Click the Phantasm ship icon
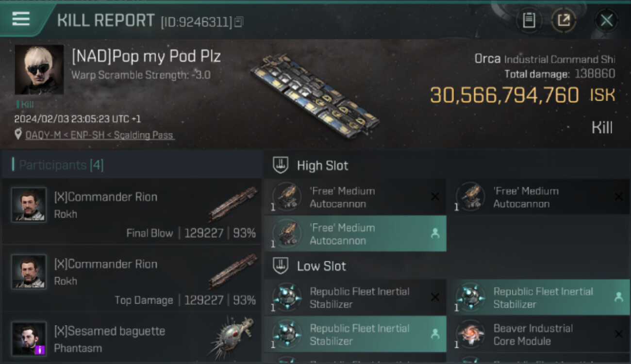The image size is (631, 364). point(233,338)
